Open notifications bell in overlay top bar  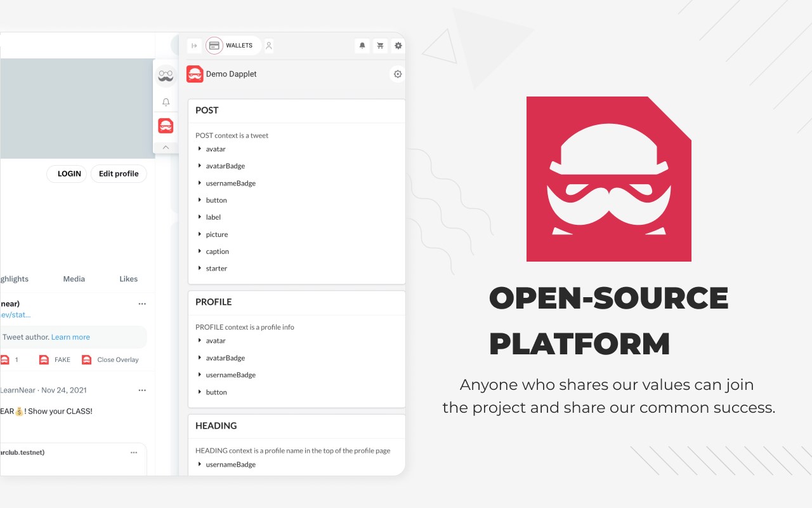click(x=362, y=46)
